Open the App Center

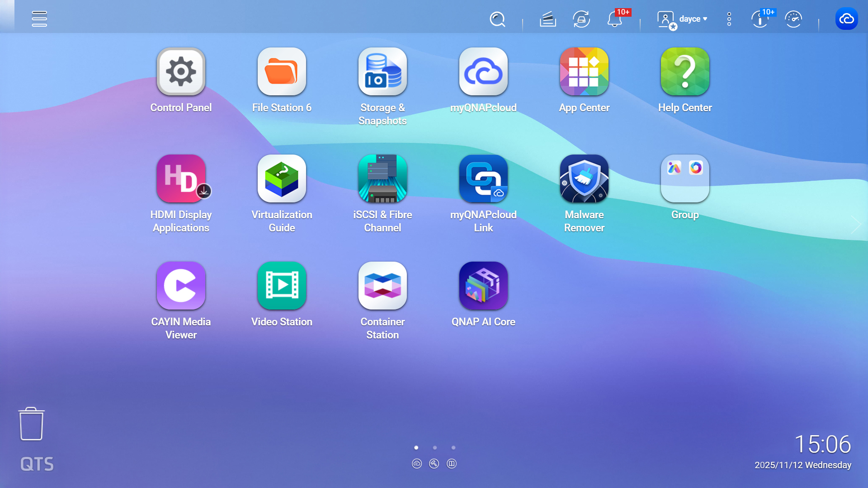point(584,71)
